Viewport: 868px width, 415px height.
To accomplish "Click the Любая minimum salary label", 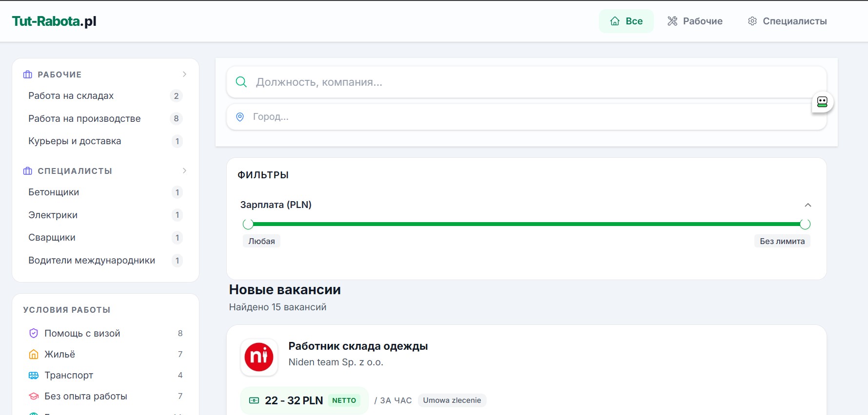I will pos(261,241).
